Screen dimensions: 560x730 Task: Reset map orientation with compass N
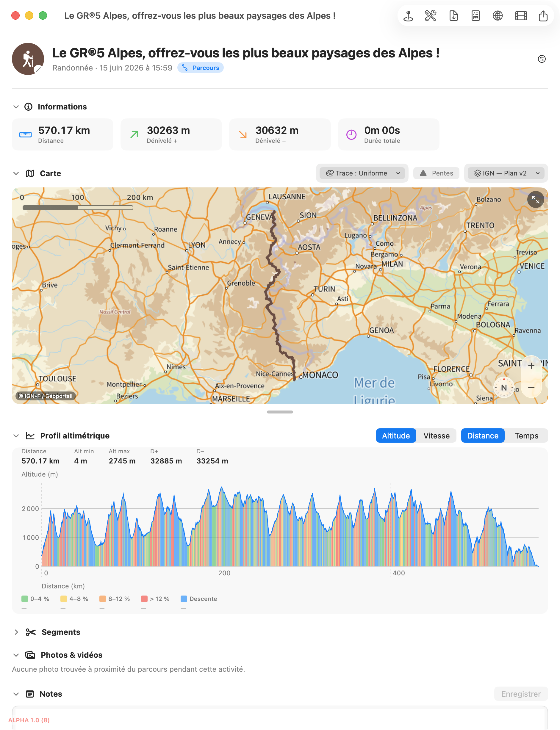tap(504, 388)
